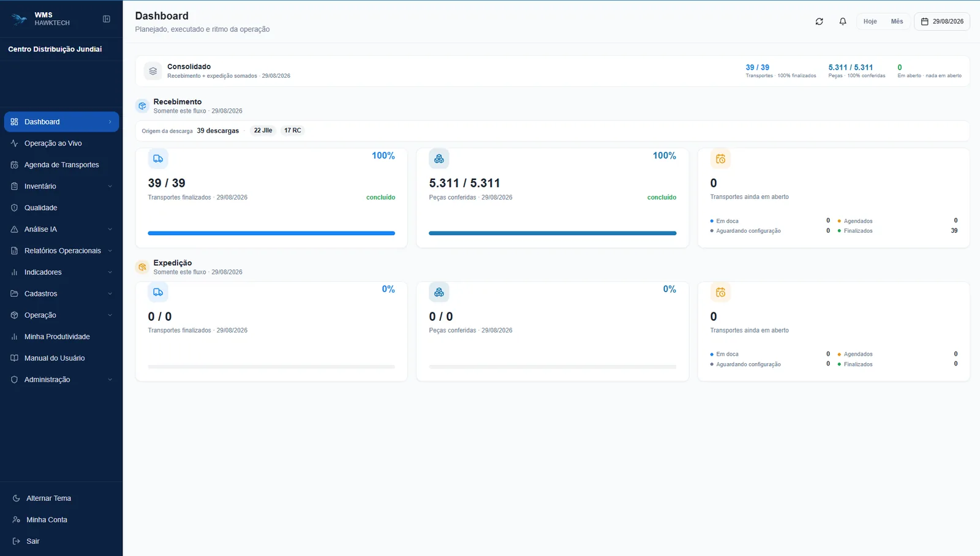Click the refresh icon in the header
The image size is (980, 556).
pos(819,21)
